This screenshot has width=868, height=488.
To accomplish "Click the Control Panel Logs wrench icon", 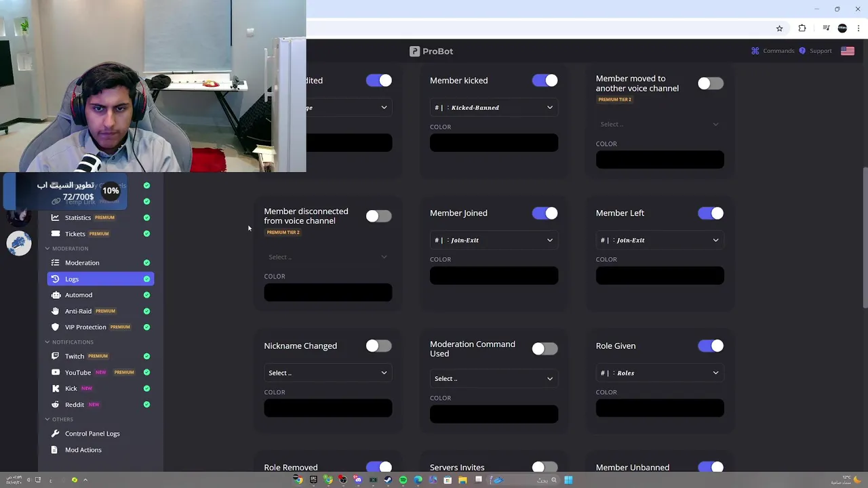I will point(55,434).
